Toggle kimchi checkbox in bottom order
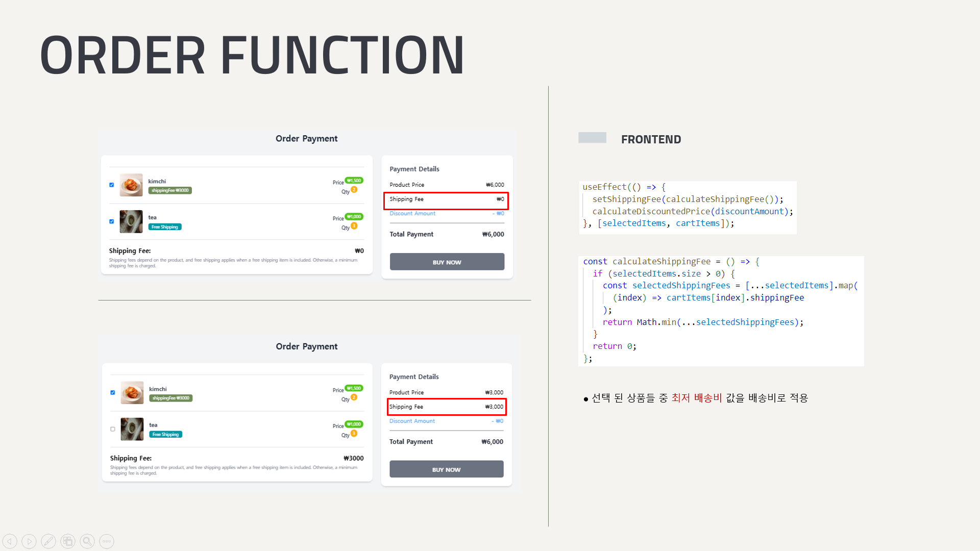The width and height of the screenshot is (980, 551). tap(113, 393)
